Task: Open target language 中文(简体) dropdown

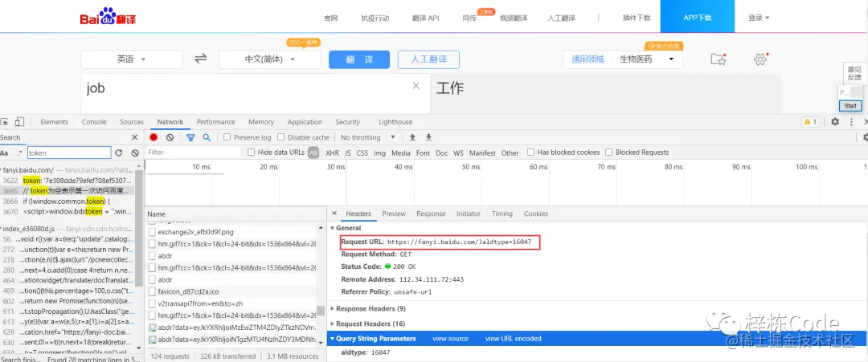Action: [x=269, y=59]
